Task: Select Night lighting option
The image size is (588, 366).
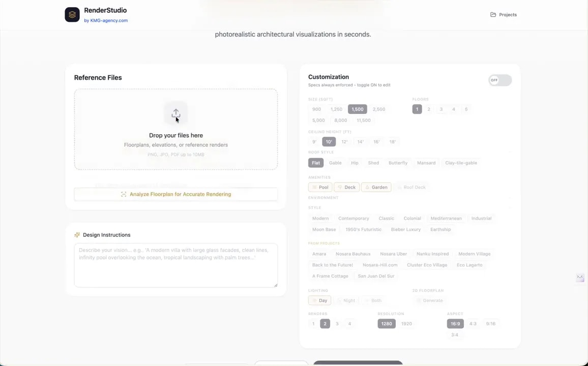Action: click(346, 300)
